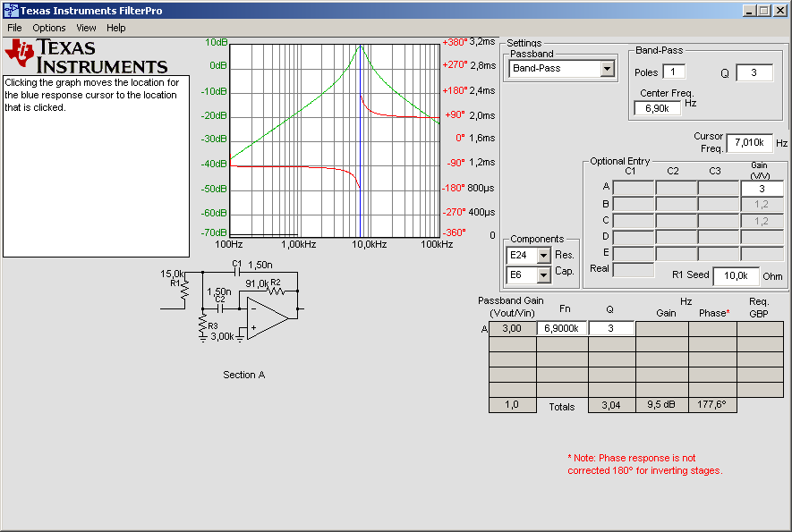Click the Totals value 1,0

click(x=512, y=405)
